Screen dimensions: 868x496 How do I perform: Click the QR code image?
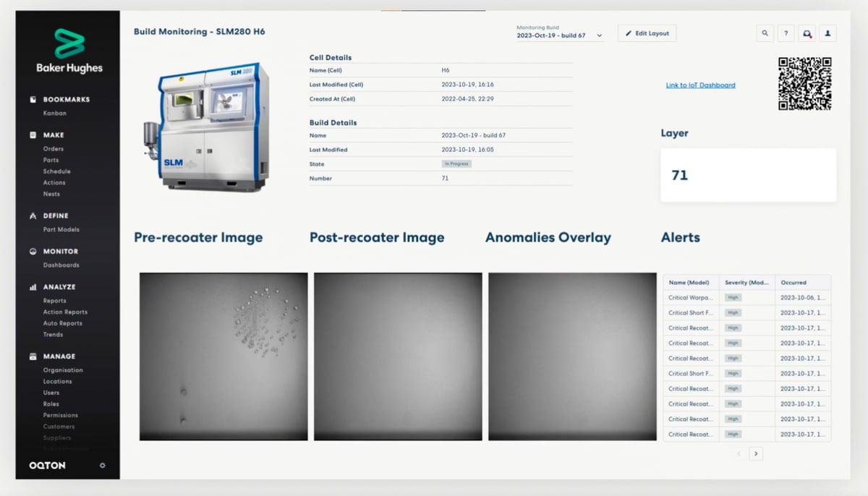[x=804, y=84]
